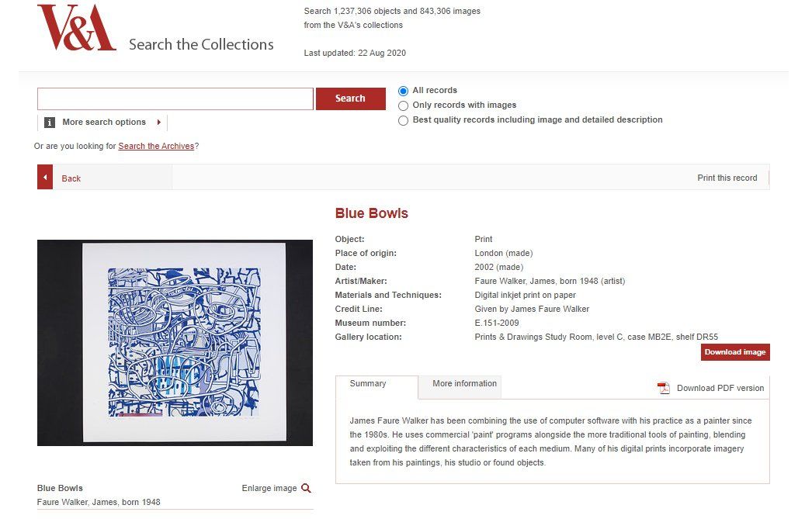The image size is (812, 519).
Task: Open the Blue Bowls artwork thumbnail
Action: click(x=175, y=342)
